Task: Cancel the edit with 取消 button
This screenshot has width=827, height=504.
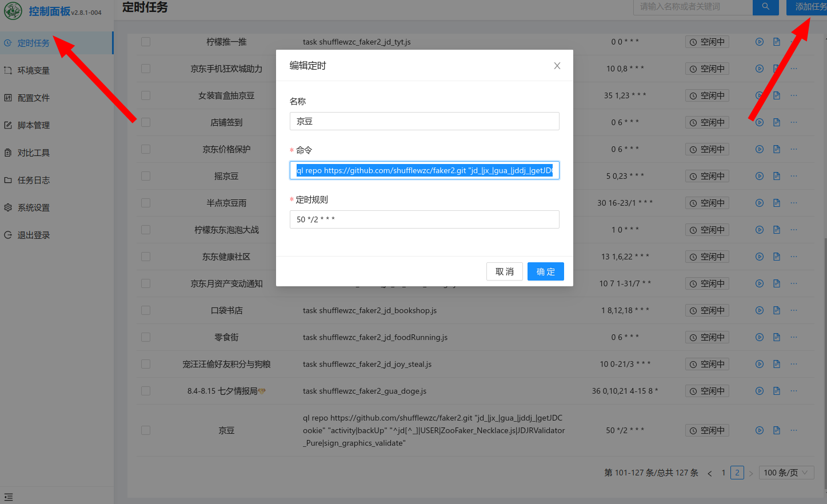Action: [x=505, y=271]
